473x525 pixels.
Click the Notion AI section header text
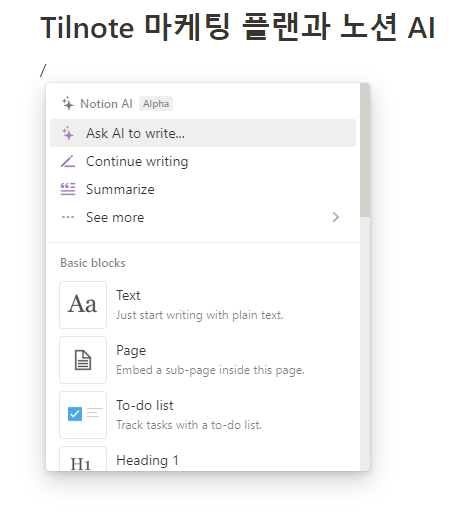click(x=106, y=104)
